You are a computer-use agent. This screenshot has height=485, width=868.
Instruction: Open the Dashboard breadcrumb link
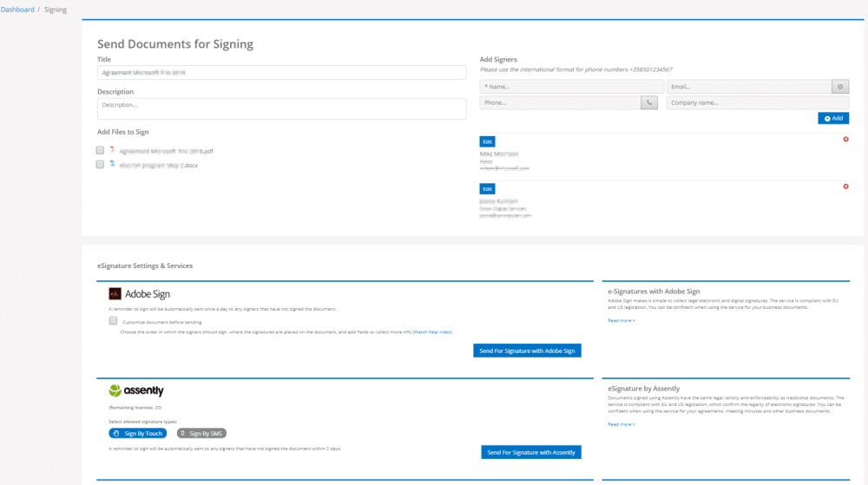(17, 10)
